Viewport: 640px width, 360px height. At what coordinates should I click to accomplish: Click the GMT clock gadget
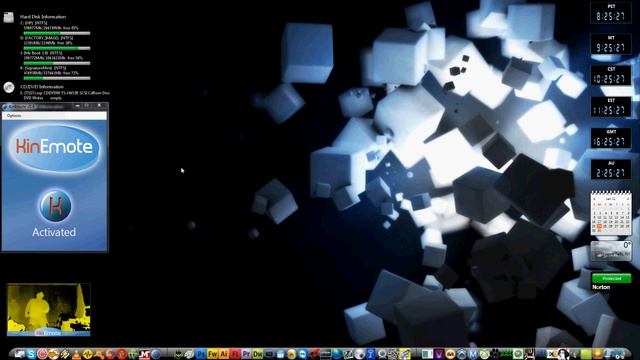pos(611,139)
